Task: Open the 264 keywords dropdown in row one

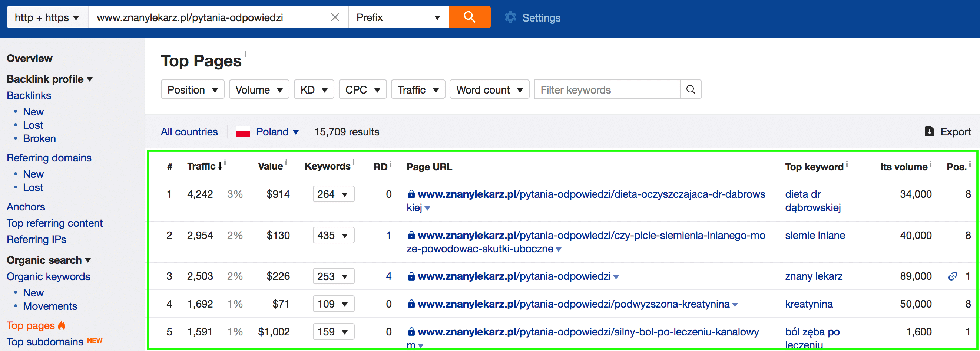Action: click(333, 194)
